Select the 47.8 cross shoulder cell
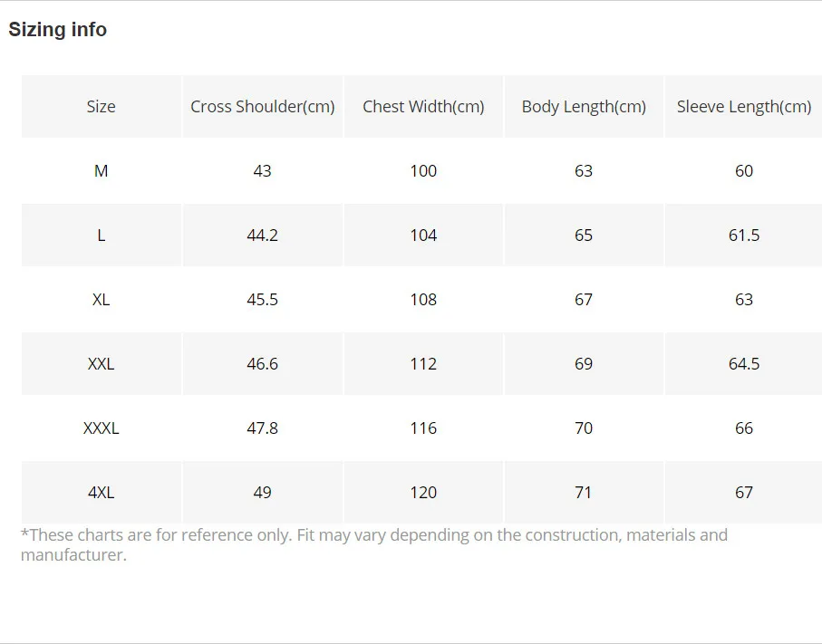 click(x=263, y=428)
